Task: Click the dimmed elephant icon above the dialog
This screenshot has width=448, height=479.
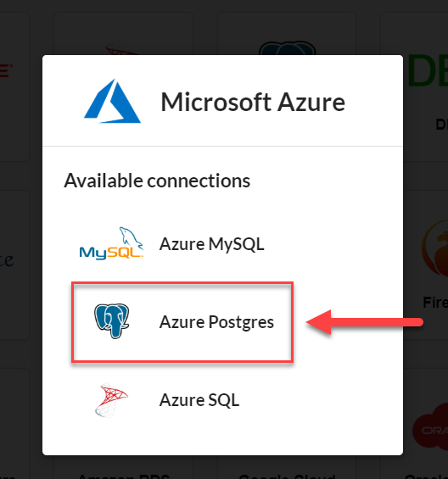Action: pyautogui.click(x=287, y=48)
